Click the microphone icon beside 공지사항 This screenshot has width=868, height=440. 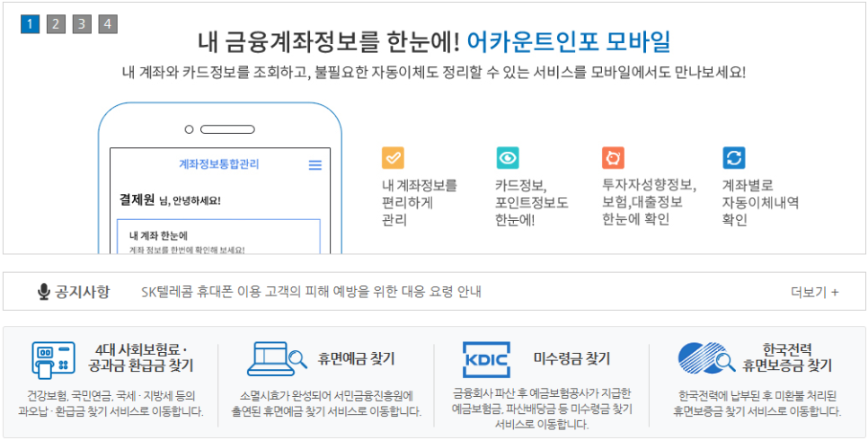(44, 292)
